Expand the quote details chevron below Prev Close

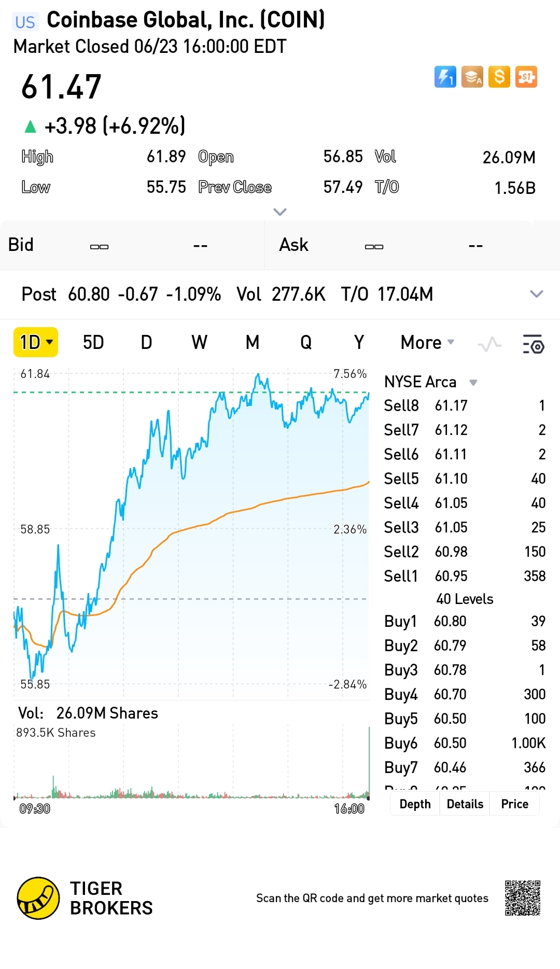click(280, 212)
